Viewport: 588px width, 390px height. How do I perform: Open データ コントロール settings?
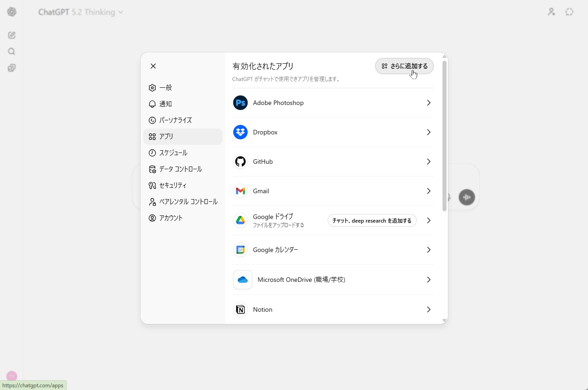click(183, 169)
